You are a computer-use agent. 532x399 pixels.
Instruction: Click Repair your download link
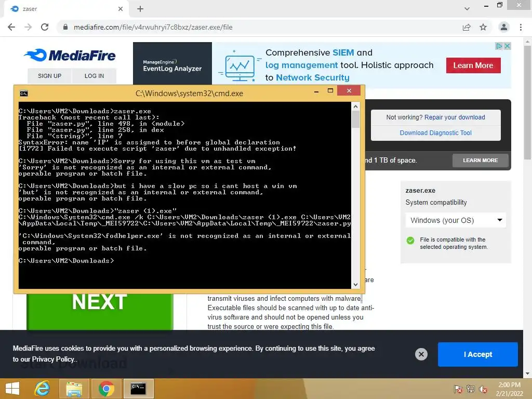coord(455,117)
